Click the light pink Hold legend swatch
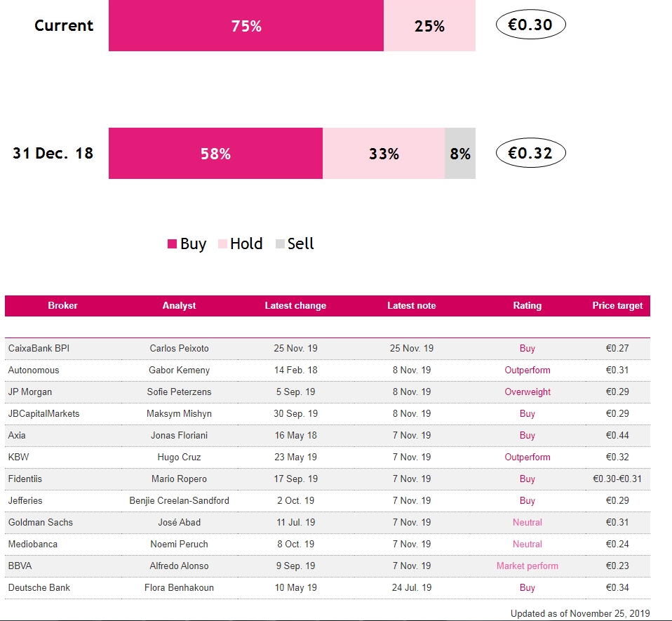This screenshot has width=672, height=621. [x=222, y=244]
